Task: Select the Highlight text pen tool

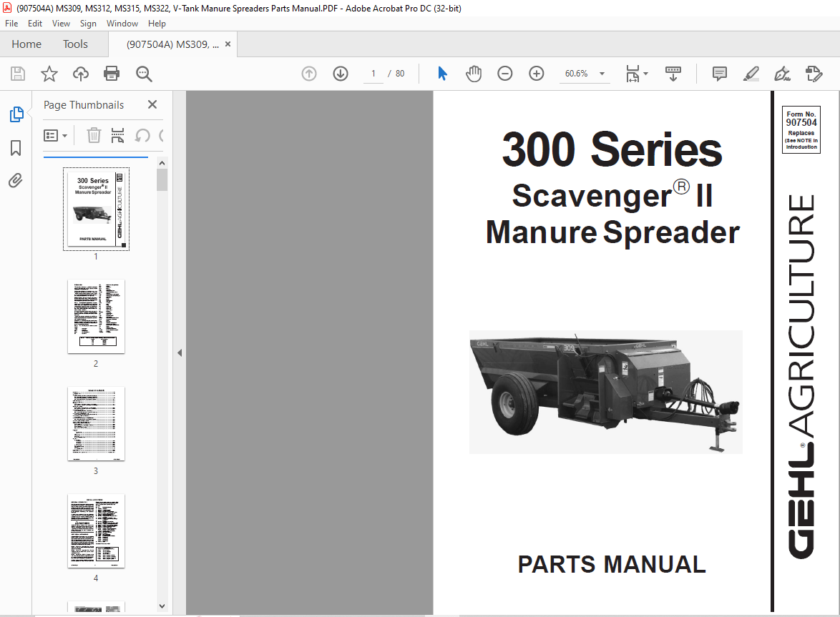Action: coord(751,74)
